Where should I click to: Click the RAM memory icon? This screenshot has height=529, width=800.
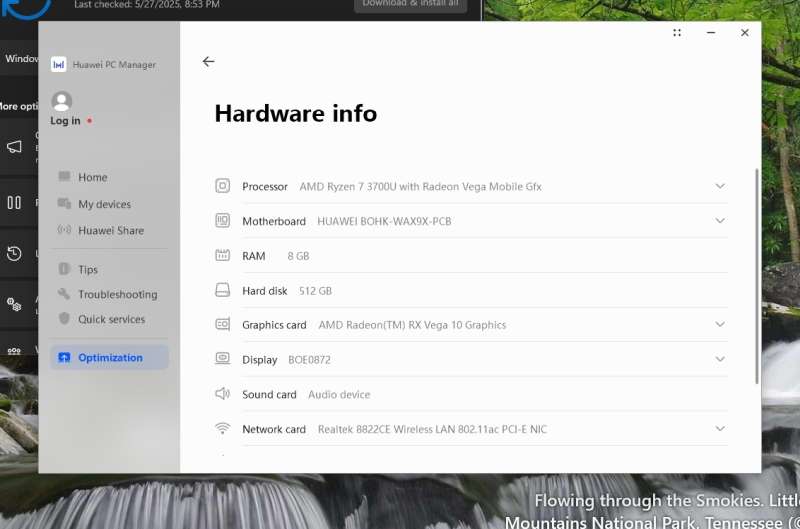[222, 255]
